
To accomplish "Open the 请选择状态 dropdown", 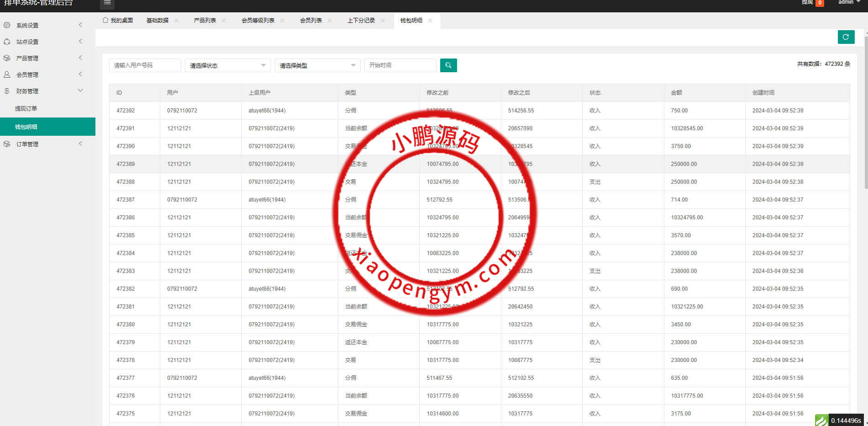I will click(x=227, y=65).
